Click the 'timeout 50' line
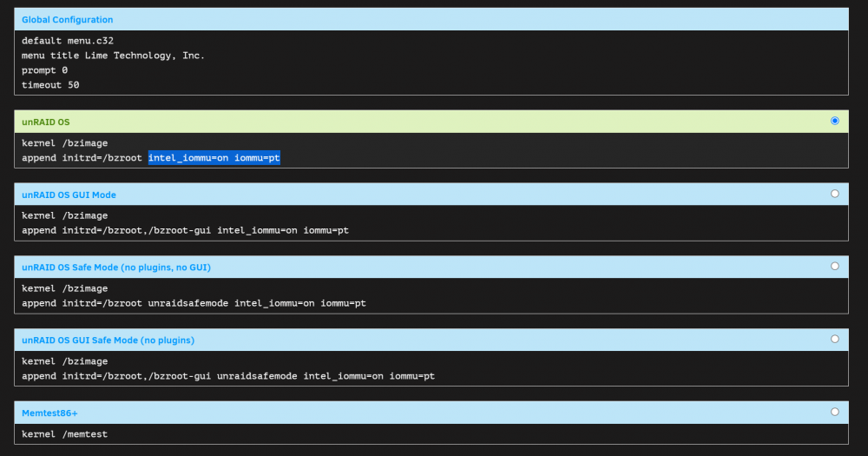The image size is (868, 456). 50,85
